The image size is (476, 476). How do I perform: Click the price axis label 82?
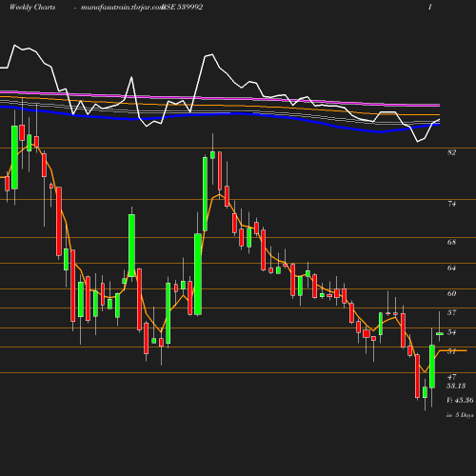point(451,152)
